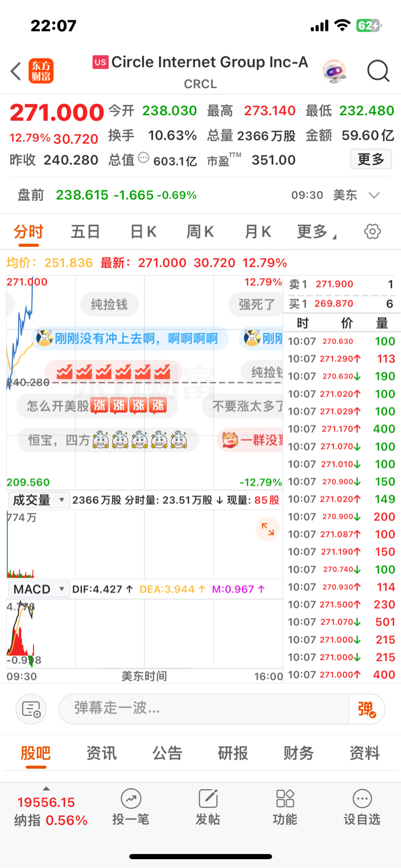401x868 pixels.
Task: Tap the 刚刚没有冲上去啊 danmaku comment
Action: 131,338
